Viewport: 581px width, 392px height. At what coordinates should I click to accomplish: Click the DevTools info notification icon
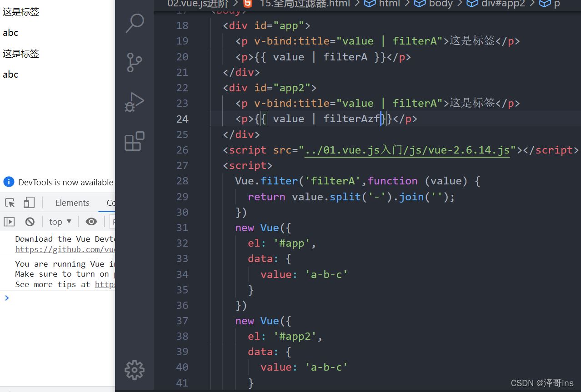point(9,182)
